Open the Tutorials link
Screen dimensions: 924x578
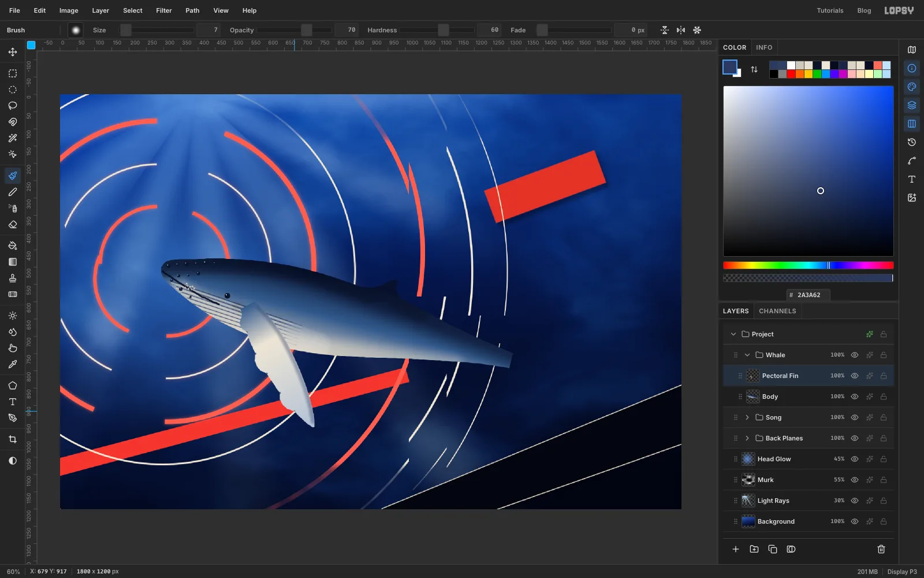point(830,10)
